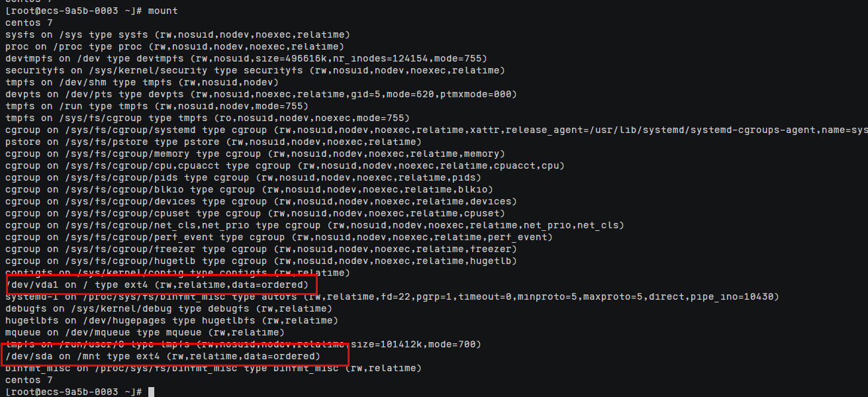Click the sysfs on /sys line
This screenshot has width=868, height=397.
(x=177, y=35)
